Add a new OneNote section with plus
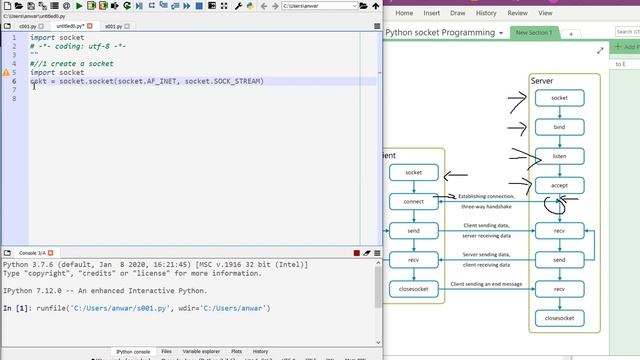640x360 pixels. [571, 34]
